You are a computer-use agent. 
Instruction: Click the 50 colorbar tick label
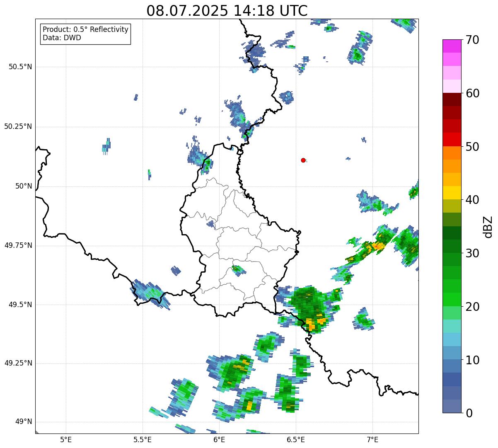pos(472,147)
